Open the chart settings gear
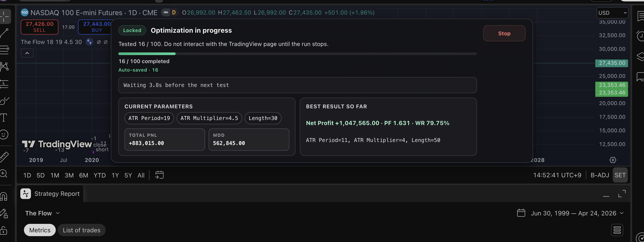 613,160
